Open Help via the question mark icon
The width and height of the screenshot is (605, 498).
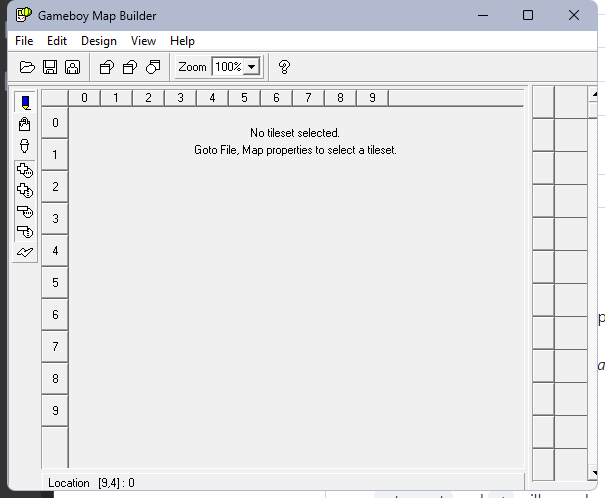click(284, 67)
